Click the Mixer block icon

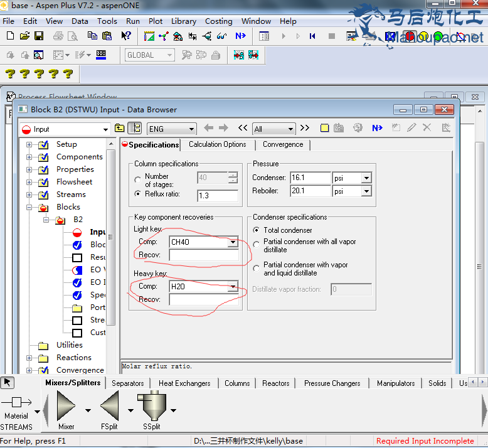[66, 406]
